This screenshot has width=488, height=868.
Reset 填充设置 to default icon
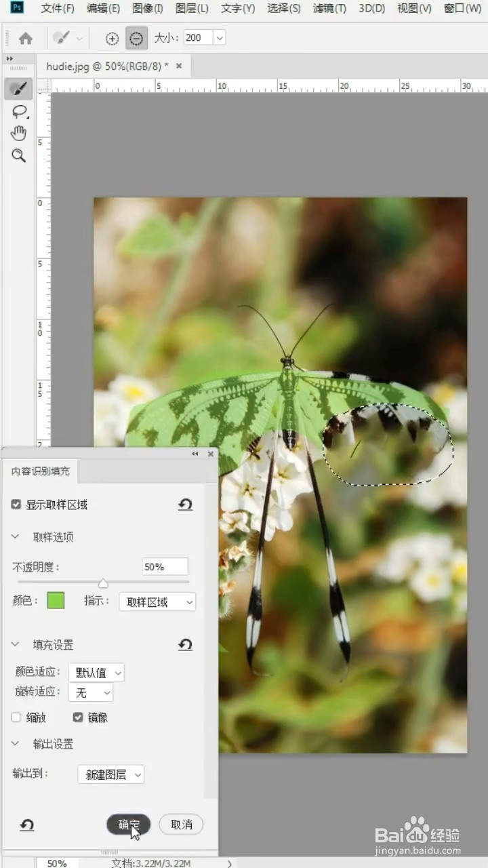coord(185,644)
